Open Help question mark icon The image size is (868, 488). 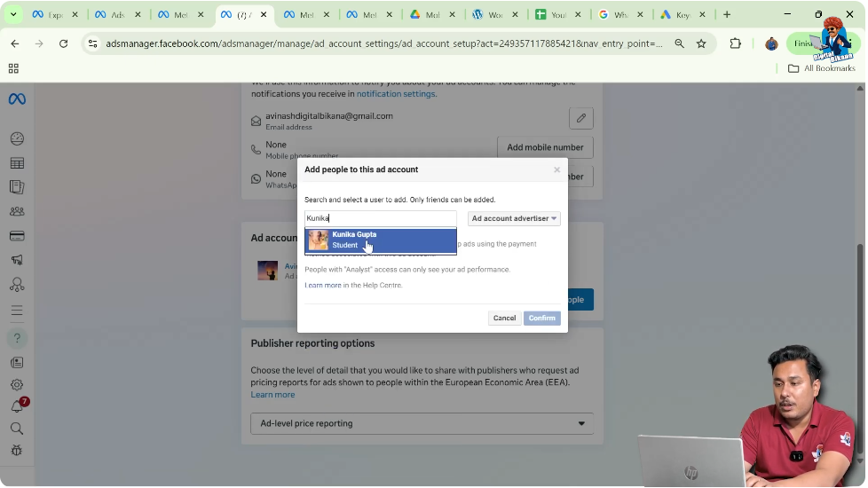click(x=17, y=338)
